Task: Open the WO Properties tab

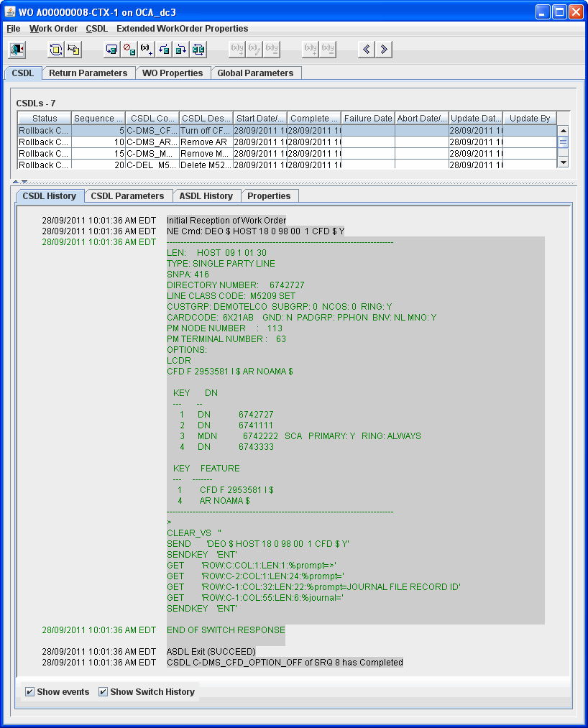Action: click(x=173, y=73)
